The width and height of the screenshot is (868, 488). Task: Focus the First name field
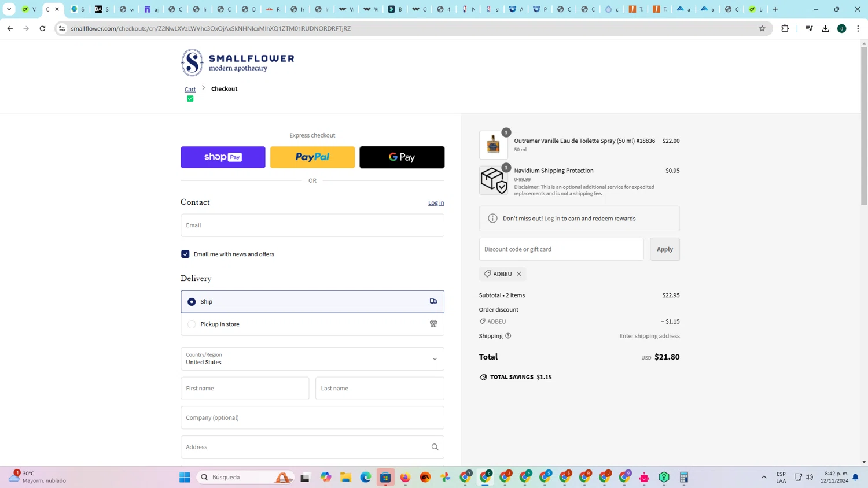click(245, 389)
